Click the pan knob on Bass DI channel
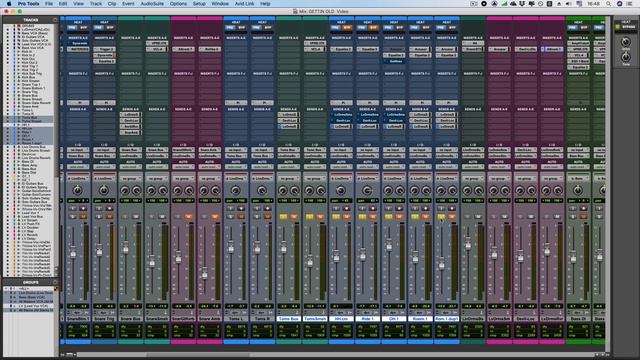Image resolution: width=640 pixels, height=360 pixels. pyautogui.click(x=578, y=190)
